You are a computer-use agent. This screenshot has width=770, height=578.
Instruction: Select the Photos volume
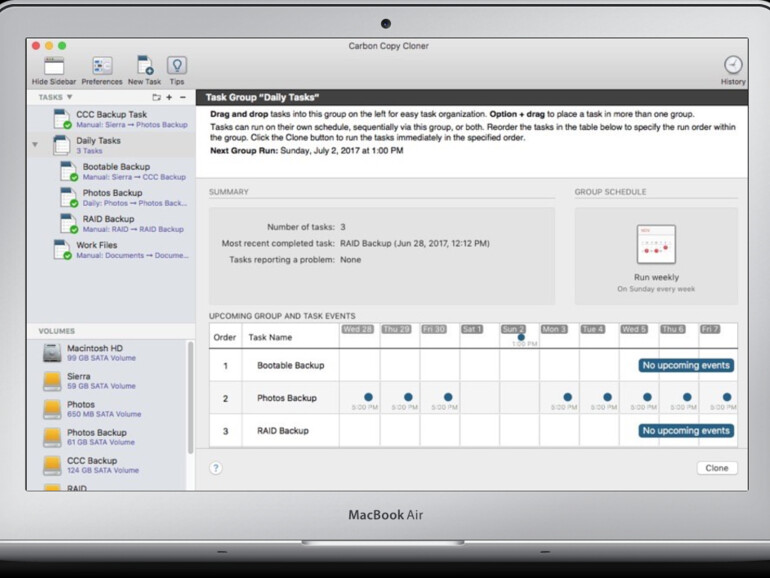tap(107, 409)
